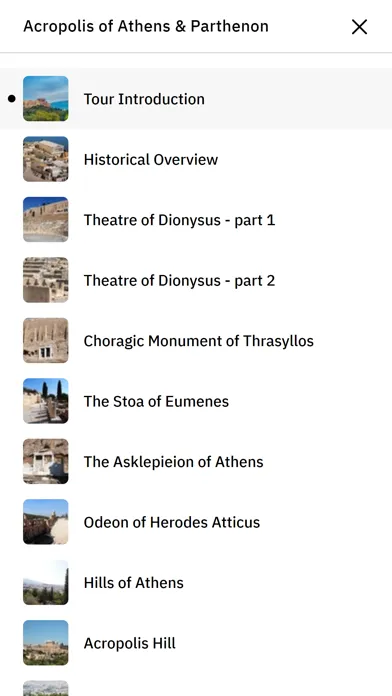392x696 pixels.
Task: Go to Odeon of Herodes Atticus
Action: click(171, 522)
